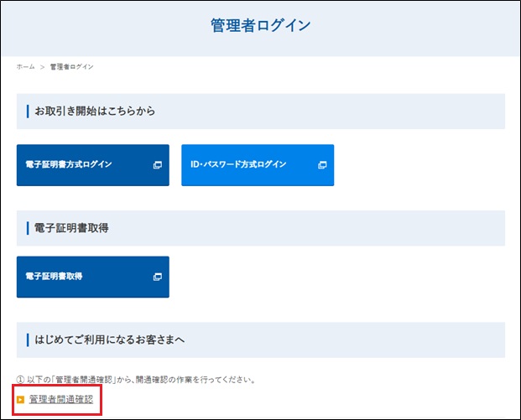Click the new-window icon on 電子証明書取得
This screenshot has width=521, height=420.
point(157,277)
